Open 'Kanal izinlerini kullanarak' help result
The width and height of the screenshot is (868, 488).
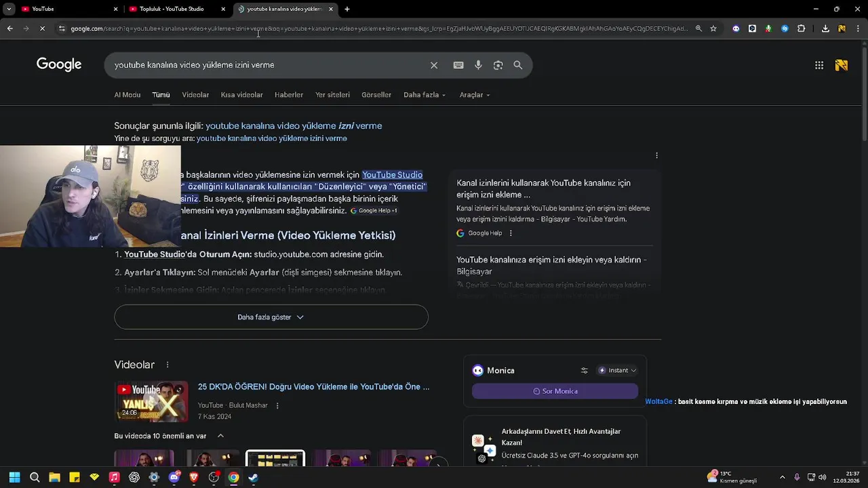pos(543,188)
